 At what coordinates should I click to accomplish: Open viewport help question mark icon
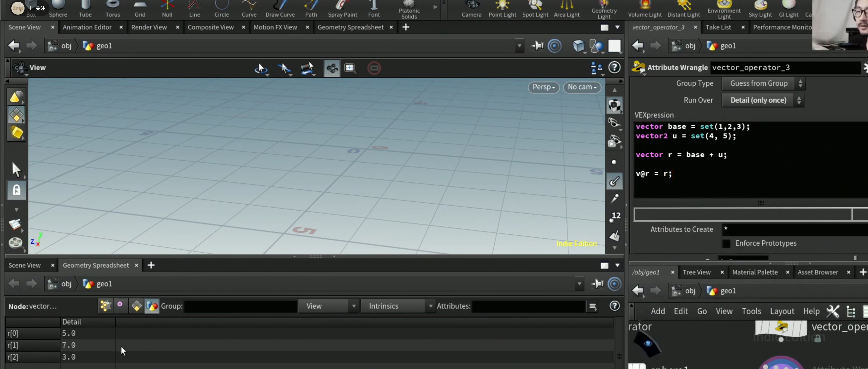[x=614, y=68]
